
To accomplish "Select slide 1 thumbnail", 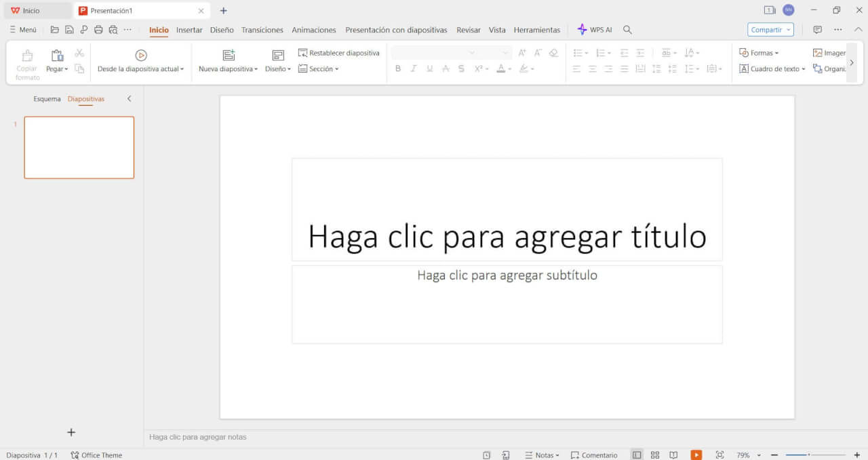I will [79, 147].
